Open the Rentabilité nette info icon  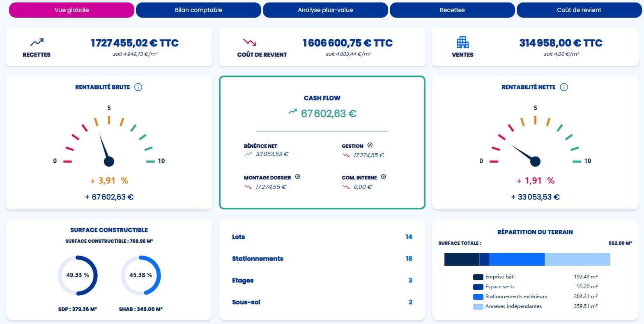(564, 87)
